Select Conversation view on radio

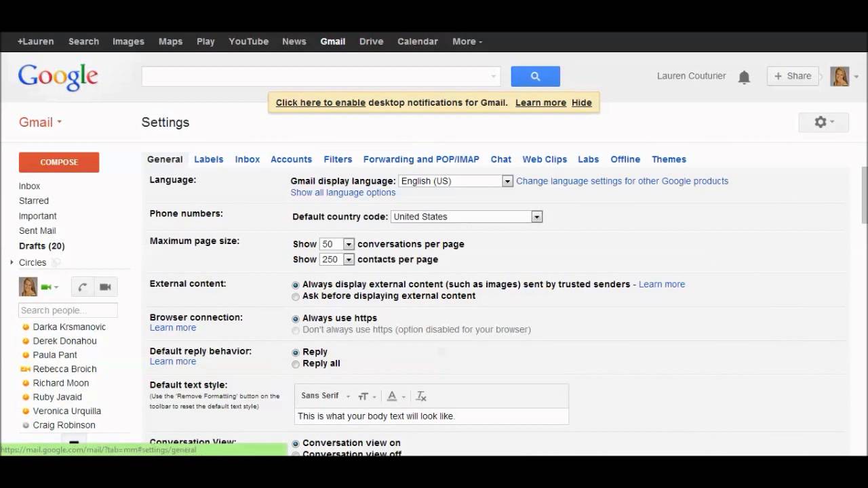point(296,444)
